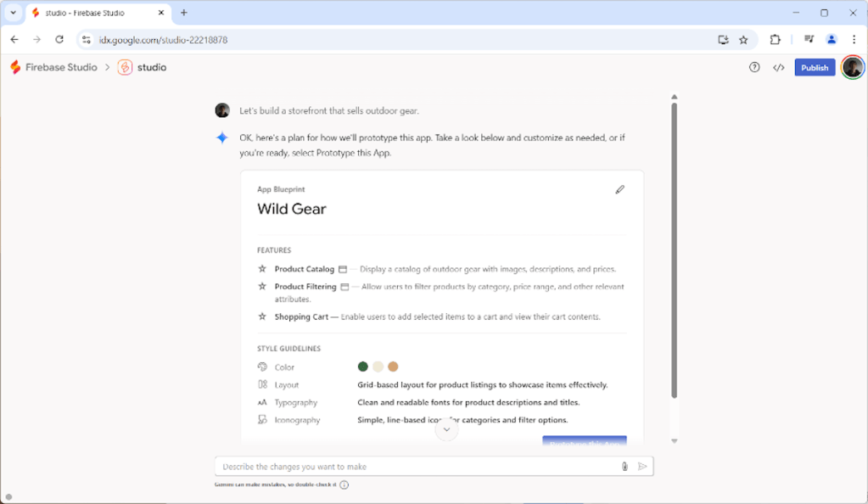This screenshot has height=504, width=868.
Task: Click the send arrow icon in prompt box
Action: coord(642,467)
